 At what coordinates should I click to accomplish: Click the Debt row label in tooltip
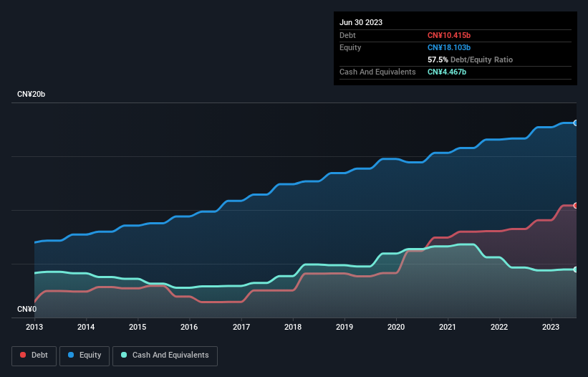click(347, 35)
